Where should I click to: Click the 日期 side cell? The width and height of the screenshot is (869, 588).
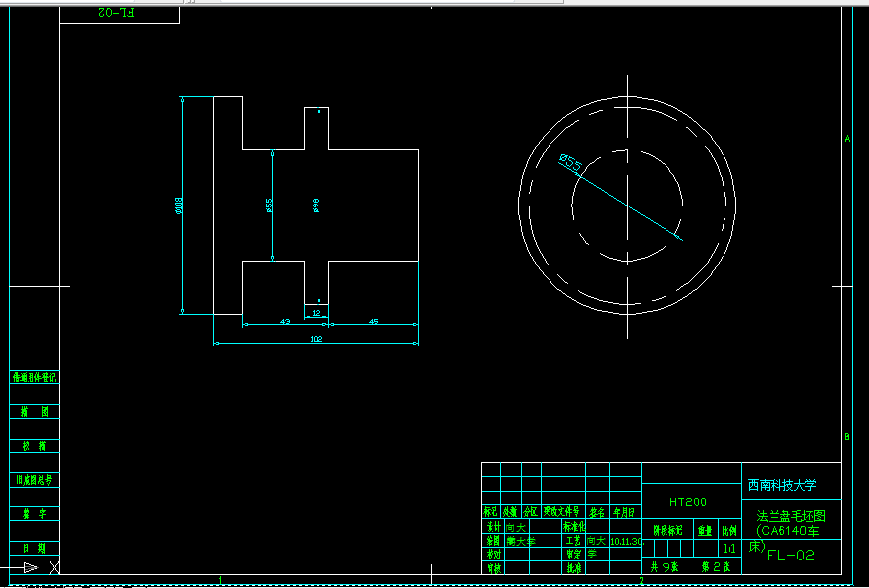34,548
